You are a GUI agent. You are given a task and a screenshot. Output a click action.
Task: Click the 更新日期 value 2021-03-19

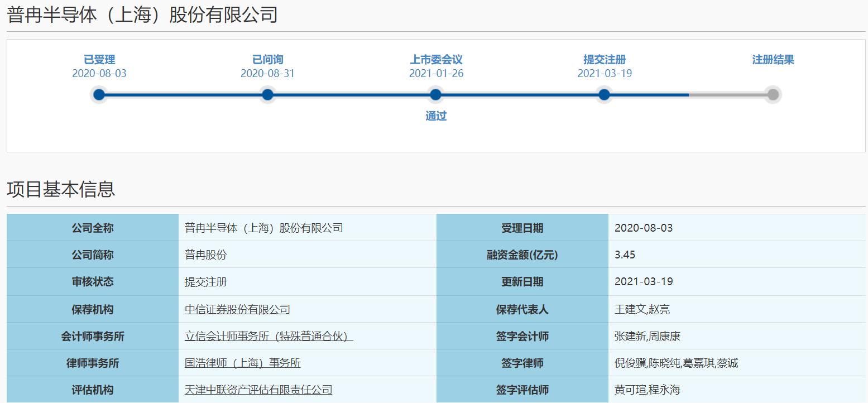[644, 282]
